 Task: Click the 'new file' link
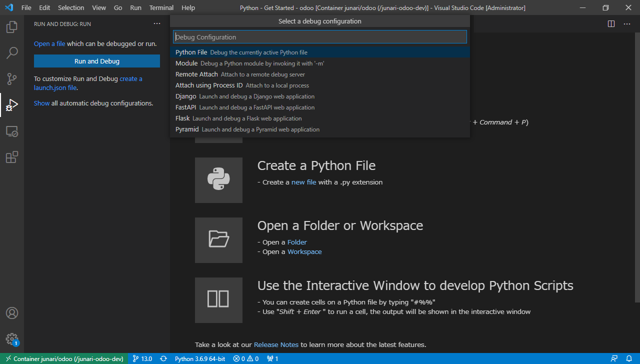click(304, 182)
